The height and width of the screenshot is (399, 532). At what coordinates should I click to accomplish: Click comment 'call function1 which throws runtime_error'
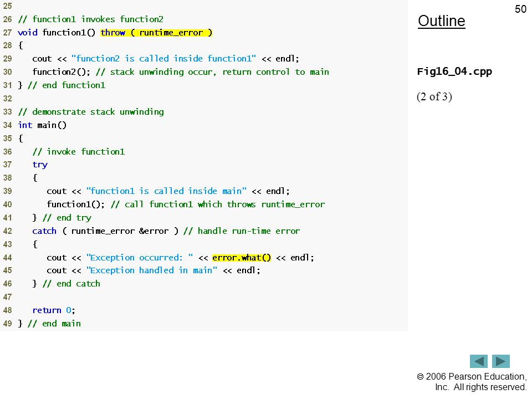click(x=218, y=204)
